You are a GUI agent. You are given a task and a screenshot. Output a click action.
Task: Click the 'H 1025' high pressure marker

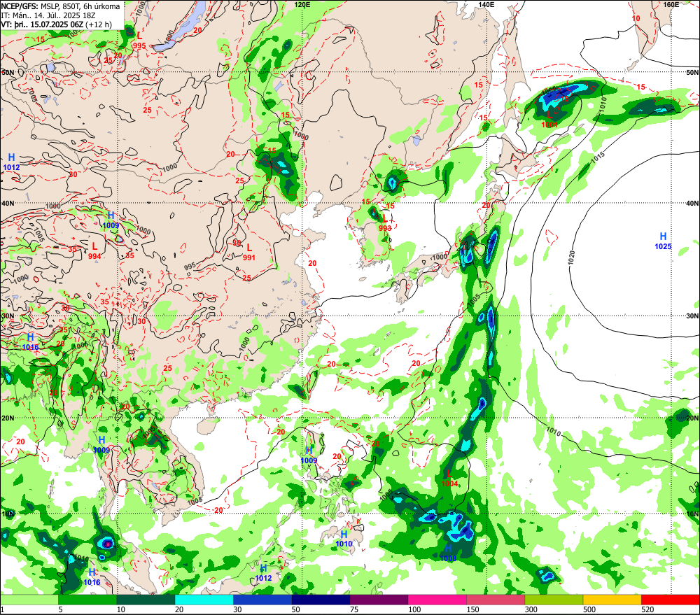click(x=664, y=241)
